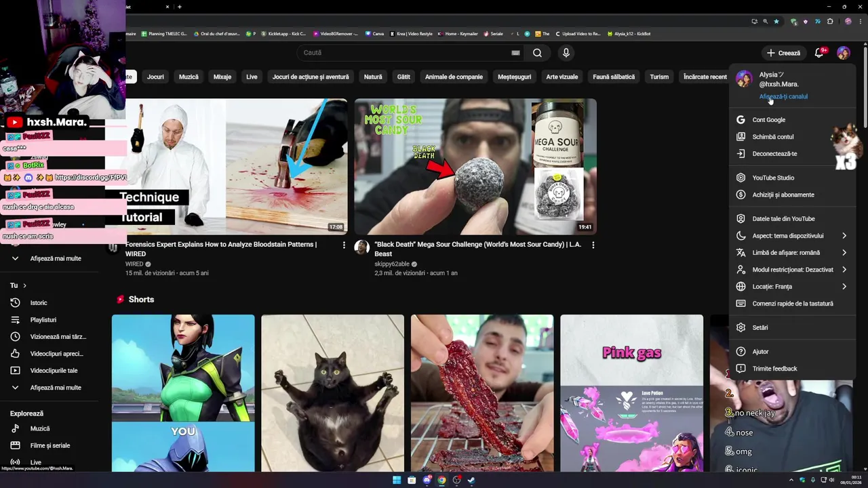This screenshot has height=488, width=868.
Task: Open skippy62able channel avatar
Action: pyautogui.click(x=362, y=247)
